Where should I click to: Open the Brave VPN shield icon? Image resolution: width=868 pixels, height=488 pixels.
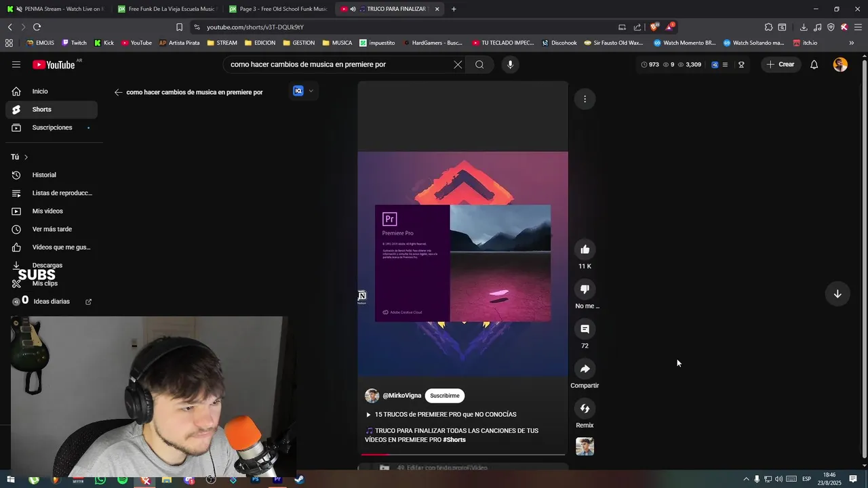click(x=831, y=27)
